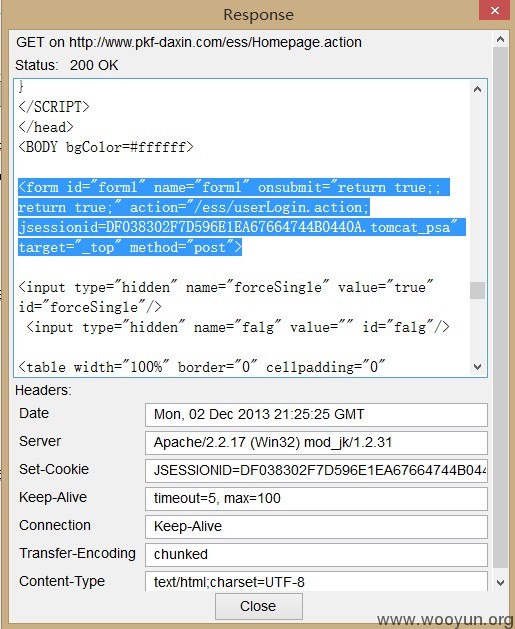Screen dimensions: 515x629
Task: Click into the Date header field
Action: click(316, 415)
